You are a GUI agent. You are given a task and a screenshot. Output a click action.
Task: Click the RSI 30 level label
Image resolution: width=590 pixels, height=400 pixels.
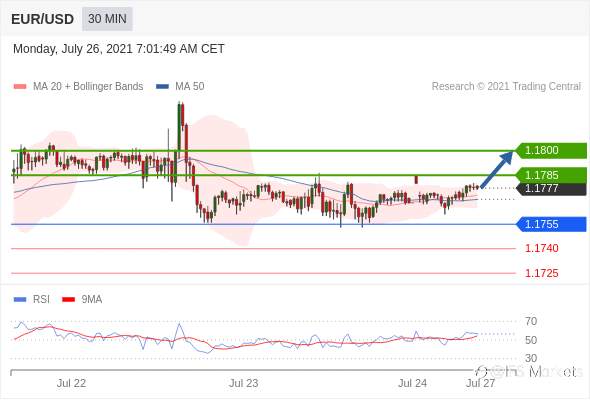click(x=531, y=358)
